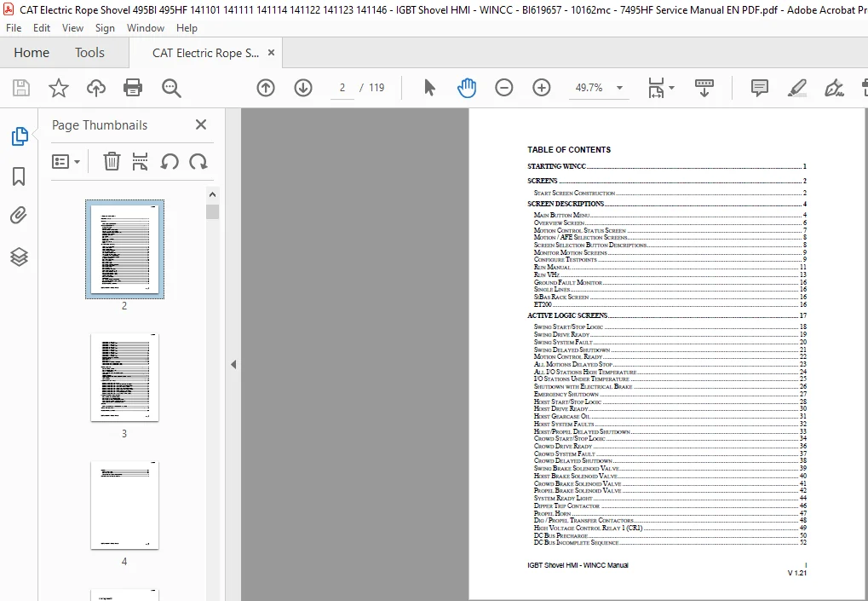Select the page 4 thumbnail
The width and height of the screenshot is (868, 601).
[x=124, y=506]
